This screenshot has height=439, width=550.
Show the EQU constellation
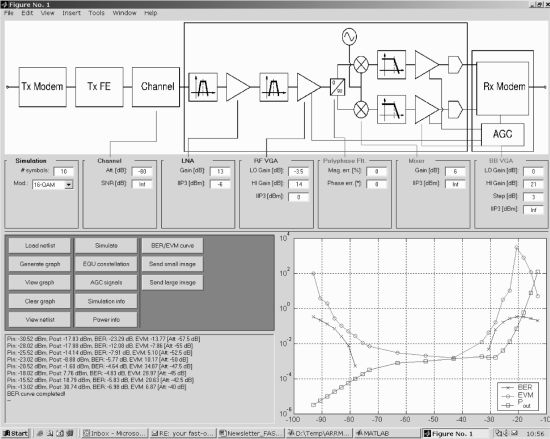(106, 264)
